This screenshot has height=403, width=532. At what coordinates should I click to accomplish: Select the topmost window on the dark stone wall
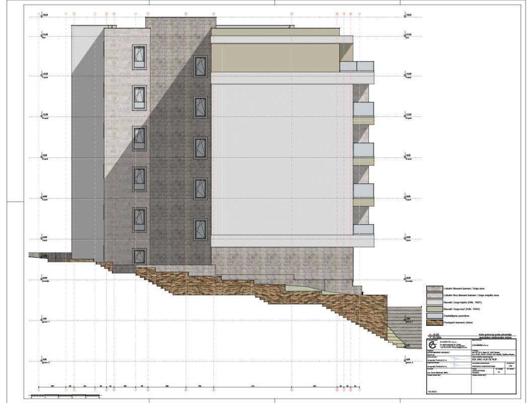pos(201,67)
